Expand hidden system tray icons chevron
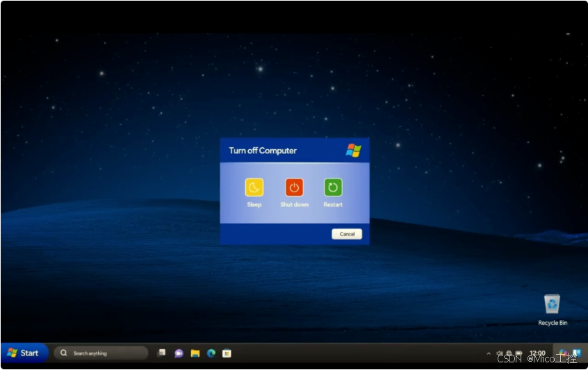The image size is (588, 370). [488, 353]
